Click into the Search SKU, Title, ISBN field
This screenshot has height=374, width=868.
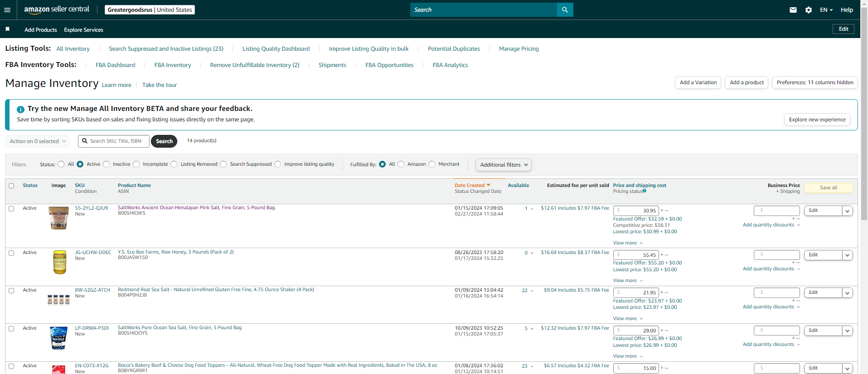click(114, 141)
